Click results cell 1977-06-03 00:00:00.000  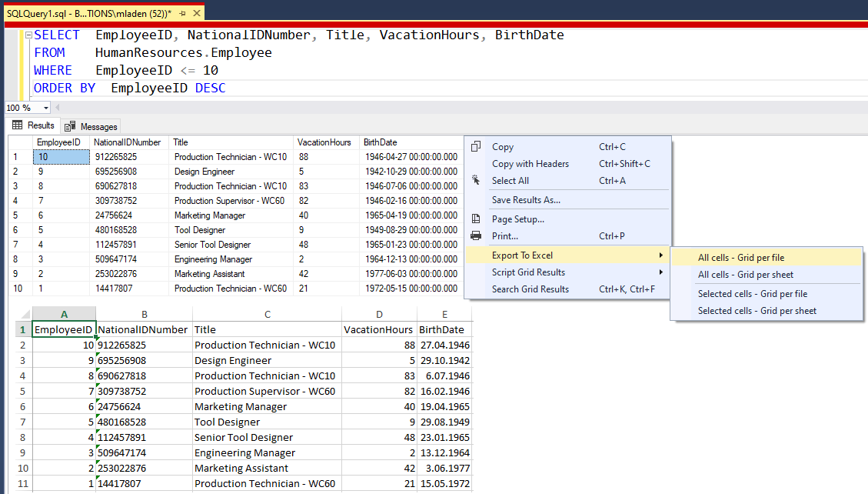point(411,274)
